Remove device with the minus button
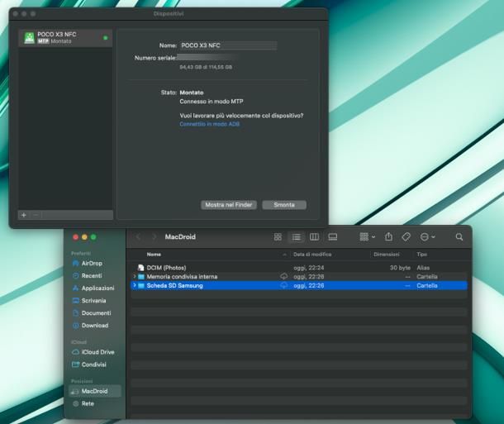This screenshot has height=424, width=504. (36, 215)
